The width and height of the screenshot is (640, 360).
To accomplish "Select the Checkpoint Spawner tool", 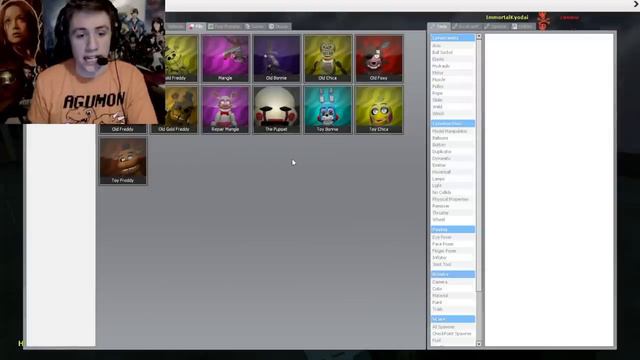I will pos(453,334).
